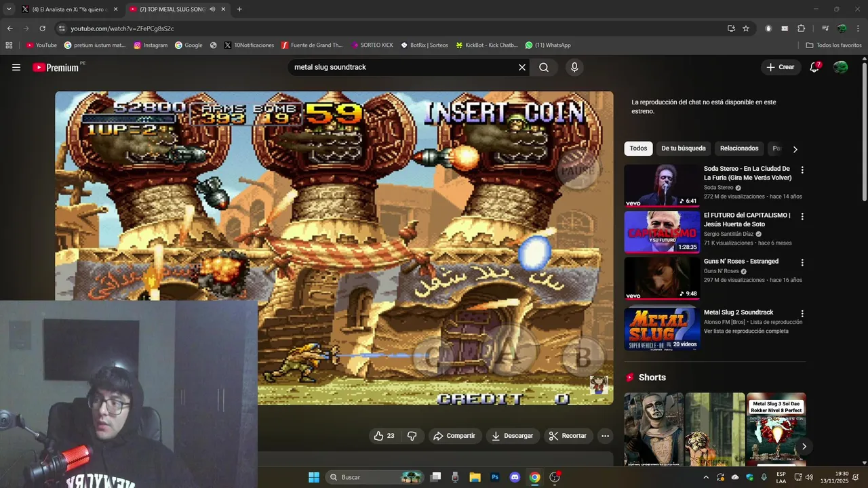
Task: Open more actions ellipsis under video
Action: coord(606,436)
